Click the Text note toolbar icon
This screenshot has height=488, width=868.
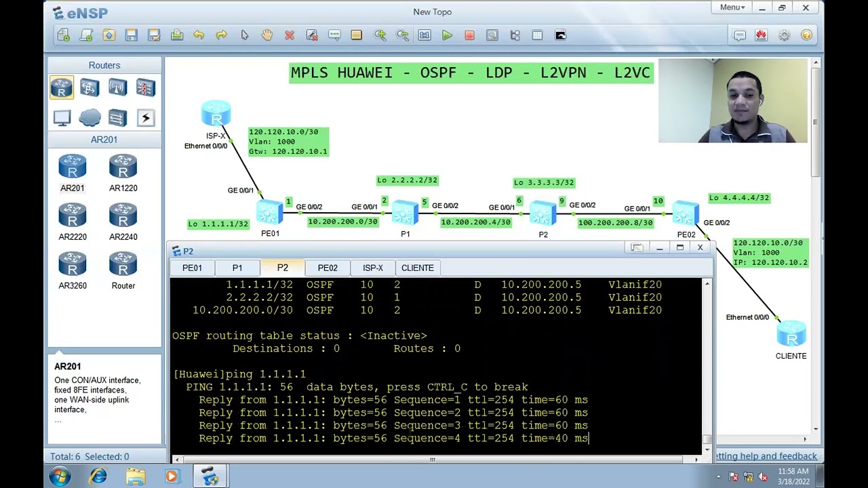pos(334,35)
